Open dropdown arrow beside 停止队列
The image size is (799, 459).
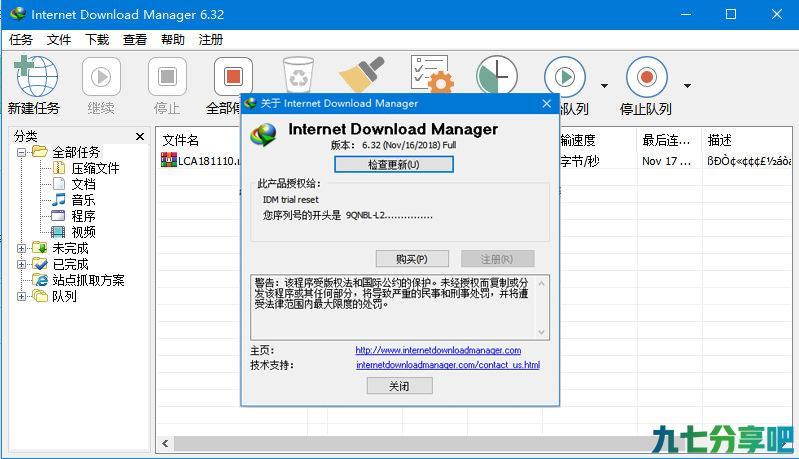click(687, 86)
